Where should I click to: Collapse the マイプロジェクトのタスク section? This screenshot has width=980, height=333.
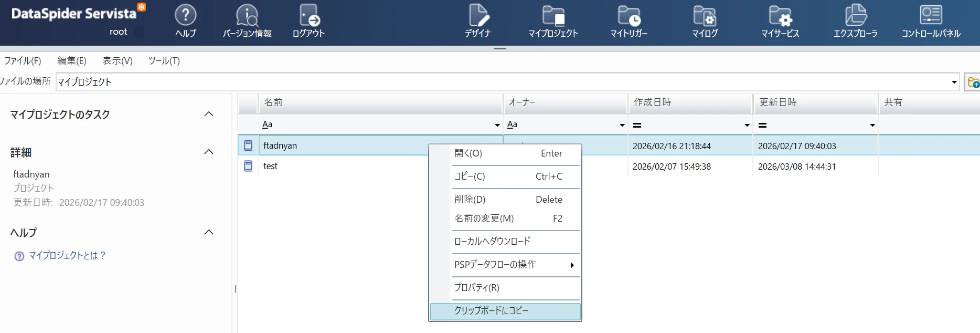(209, 114)
